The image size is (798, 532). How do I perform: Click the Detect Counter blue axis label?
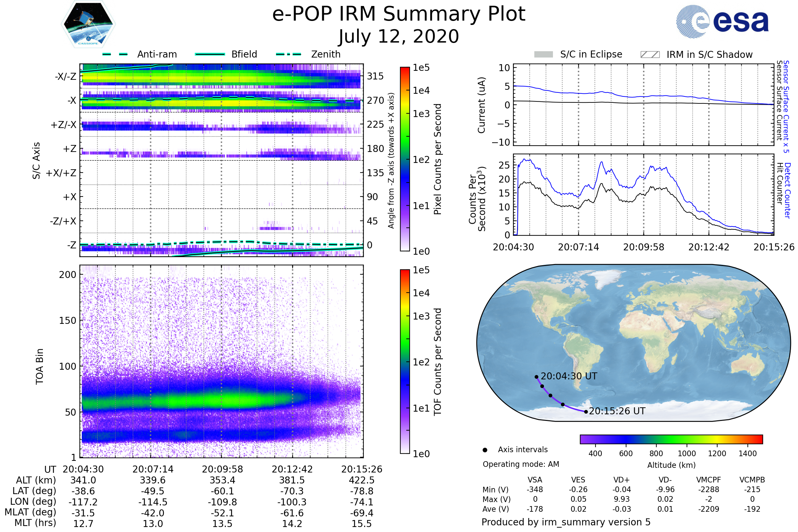[787, 190]
